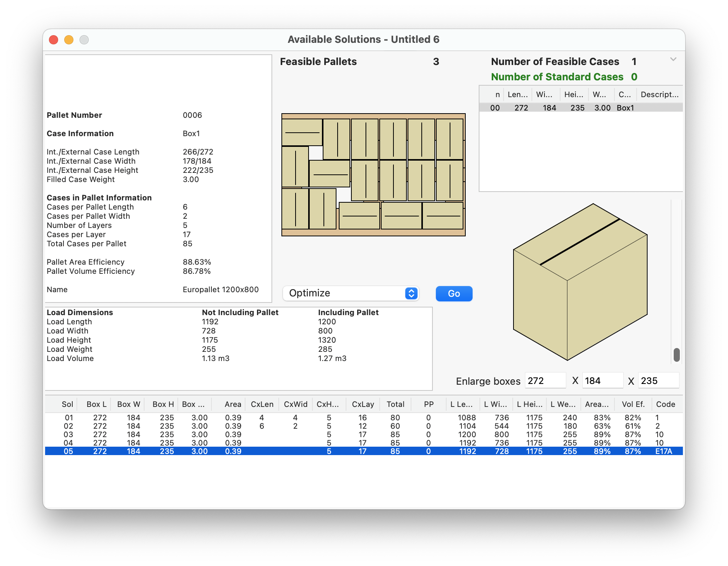Screen dimensions: 728x566
Task: Sort by the CxLen column header
Action: click(x=262, y=404)
